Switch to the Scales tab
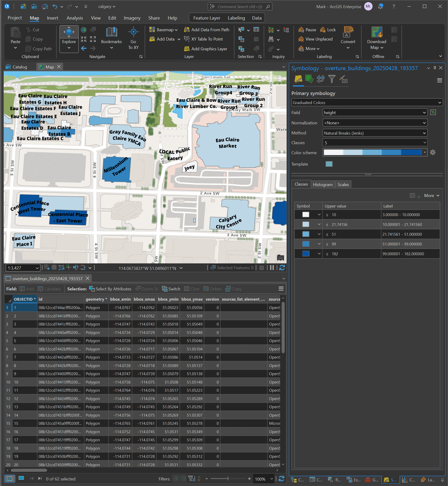448x486 pixels. point(343,184)
